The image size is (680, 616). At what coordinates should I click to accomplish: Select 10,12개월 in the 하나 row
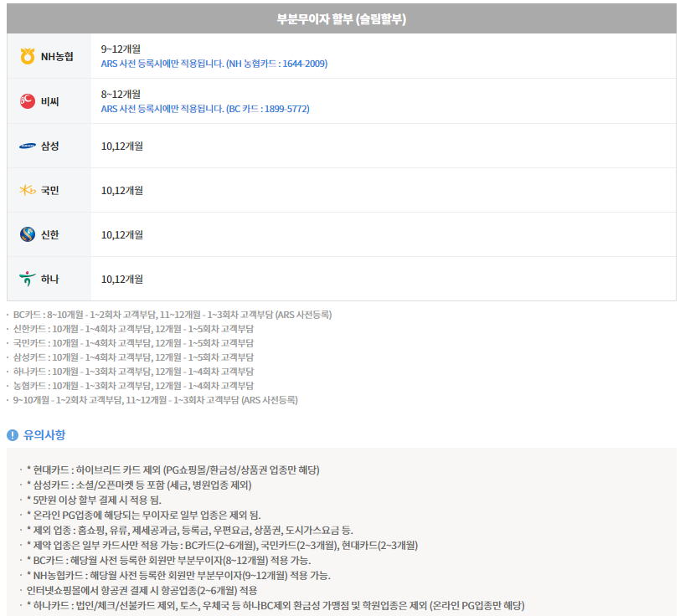coord(122,279)
